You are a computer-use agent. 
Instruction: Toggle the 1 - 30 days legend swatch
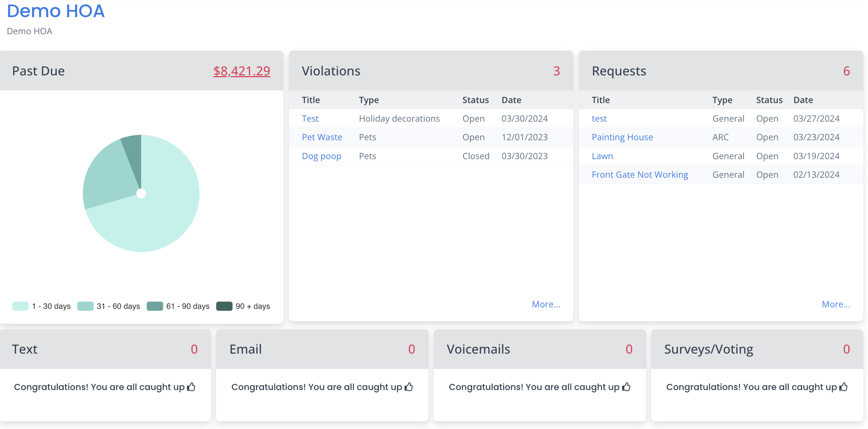[x=20, y=306]
